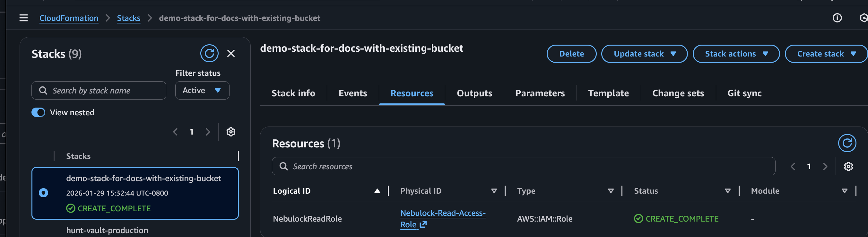Refresh the Resources table
868x237 pixels.
(x=847, y=143)
